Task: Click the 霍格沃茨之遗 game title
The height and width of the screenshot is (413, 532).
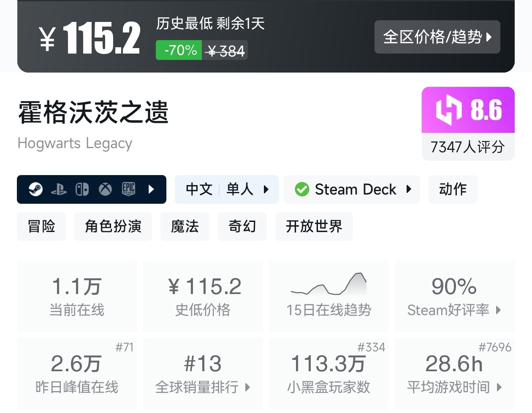Action: [93, 112]
